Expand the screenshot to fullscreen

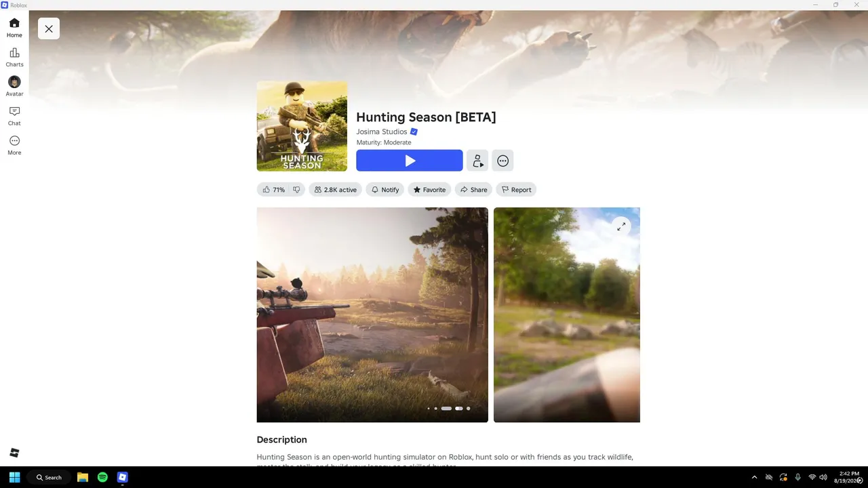click(621, 226)
